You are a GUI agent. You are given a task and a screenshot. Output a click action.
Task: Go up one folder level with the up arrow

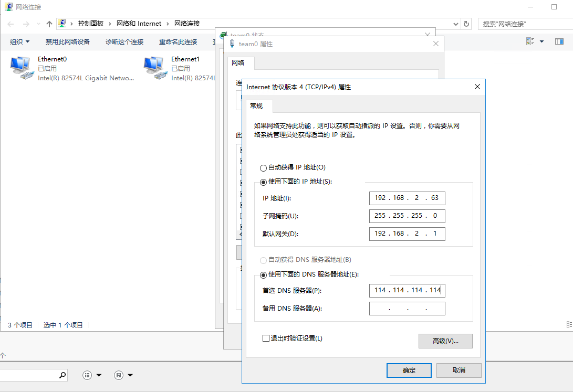[49, 24]
